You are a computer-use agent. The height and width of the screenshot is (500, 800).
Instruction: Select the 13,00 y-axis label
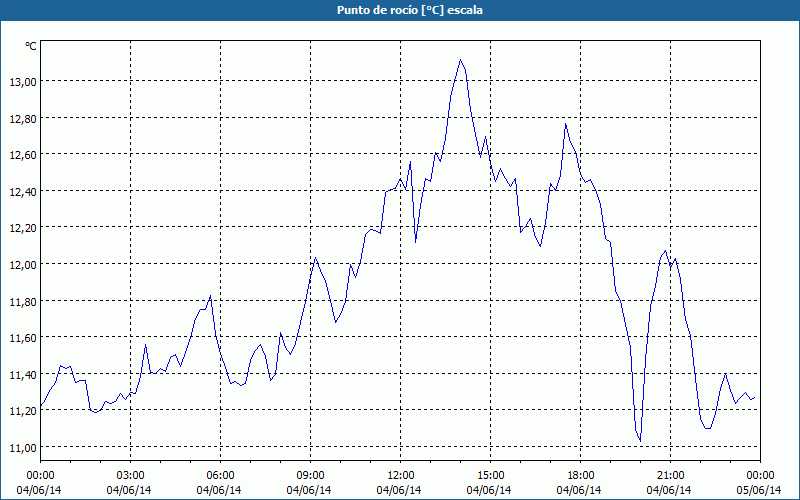click(x=23, y=82)
